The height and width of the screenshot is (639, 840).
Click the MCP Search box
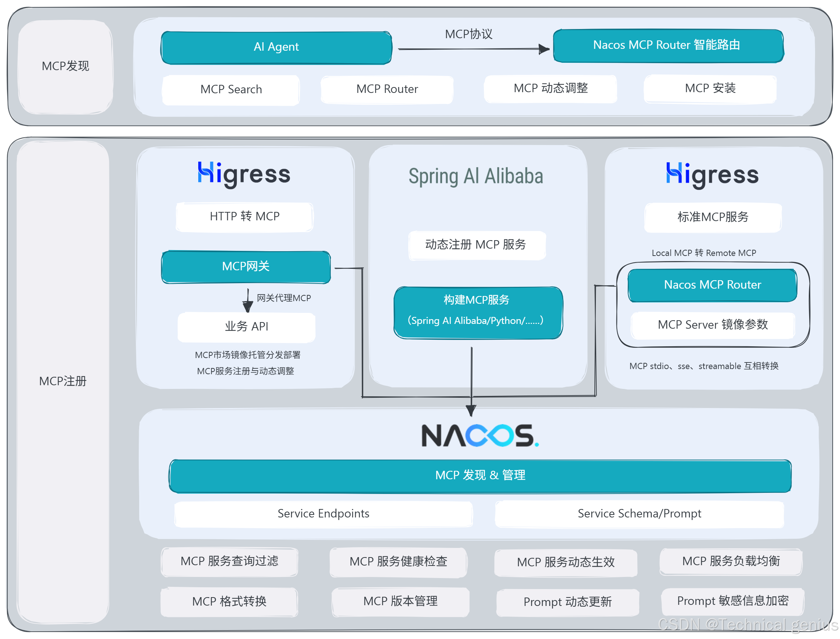231,89
